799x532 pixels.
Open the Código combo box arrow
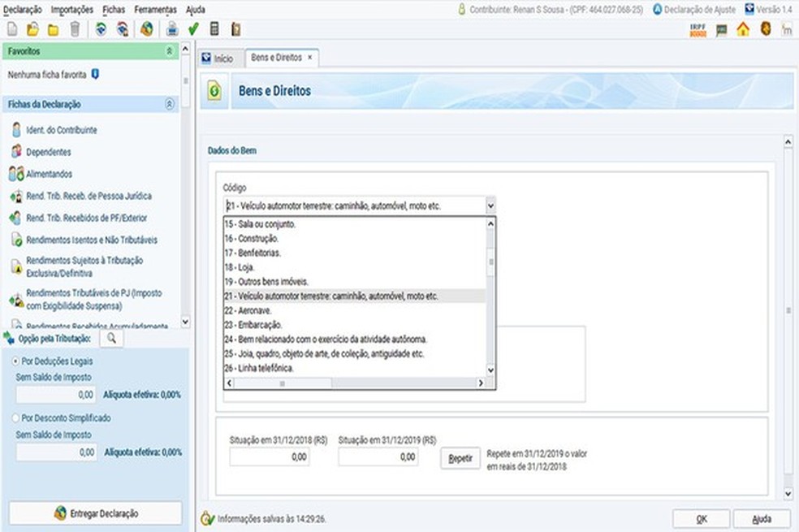pyautogui.click(x=490, y=205)
